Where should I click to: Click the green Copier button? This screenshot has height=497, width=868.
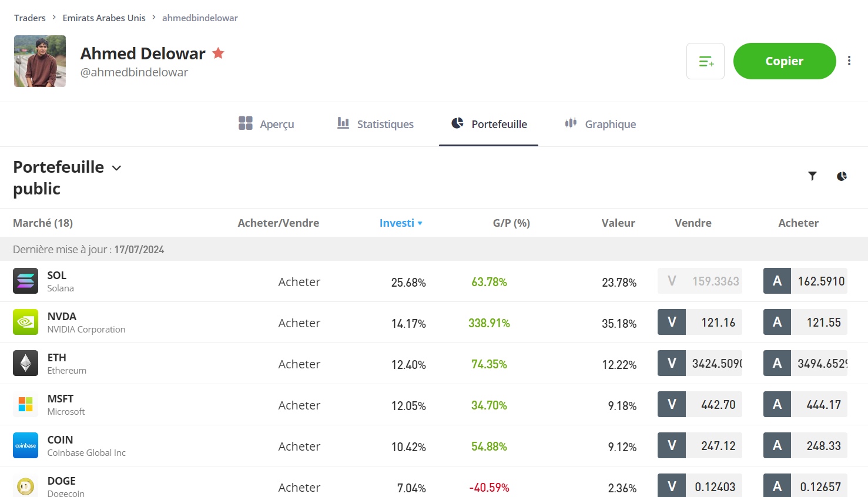point(784,61)
